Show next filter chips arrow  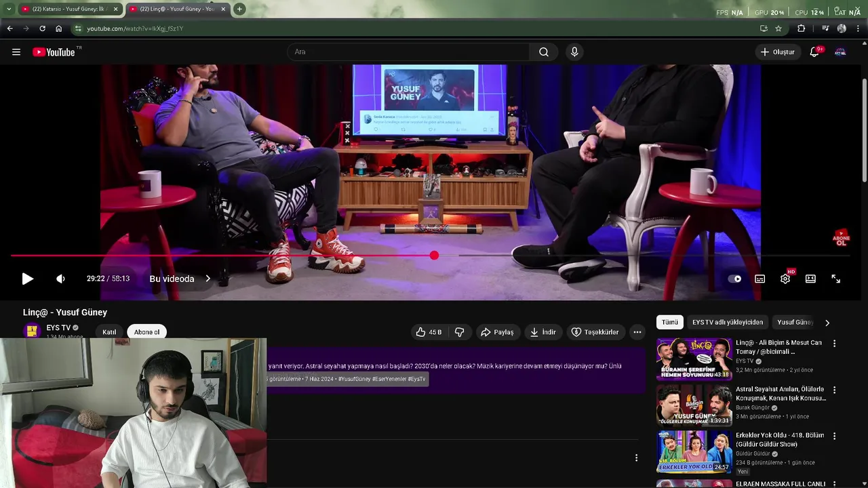(827, 323)
